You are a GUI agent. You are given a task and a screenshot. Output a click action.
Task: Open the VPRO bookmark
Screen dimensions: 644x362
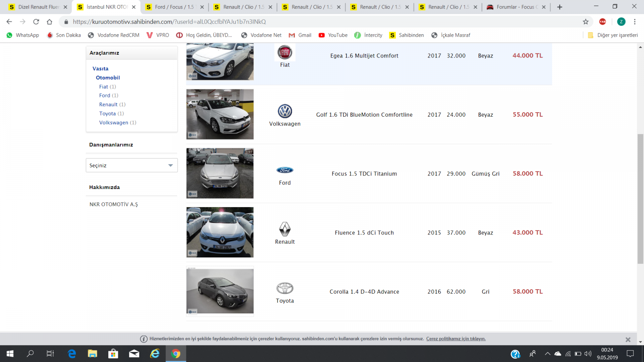click(x=158, y=35)
